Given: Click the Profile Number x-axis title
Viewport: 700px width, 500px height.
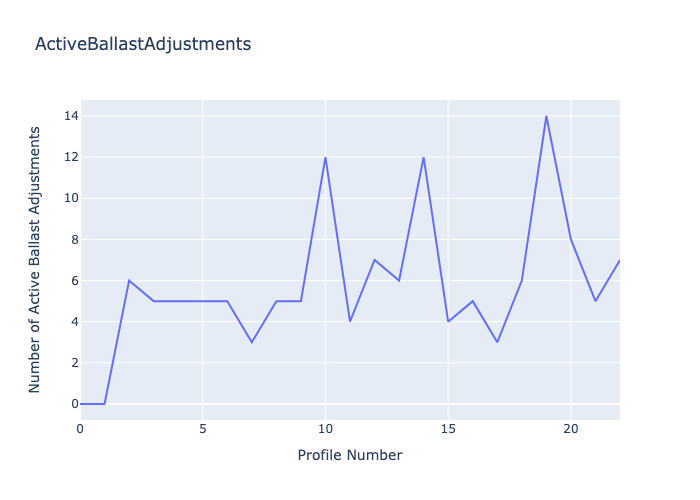Looking at the screenshot, I should click(350, 455).
